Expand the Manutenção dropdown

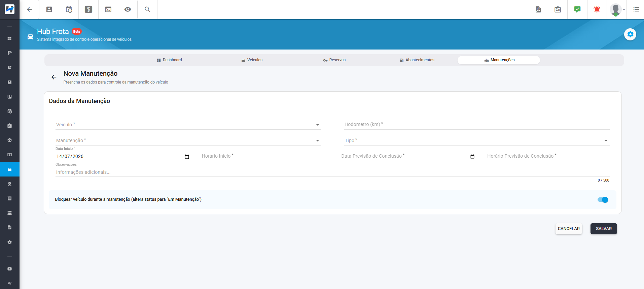tap(188, 140)
